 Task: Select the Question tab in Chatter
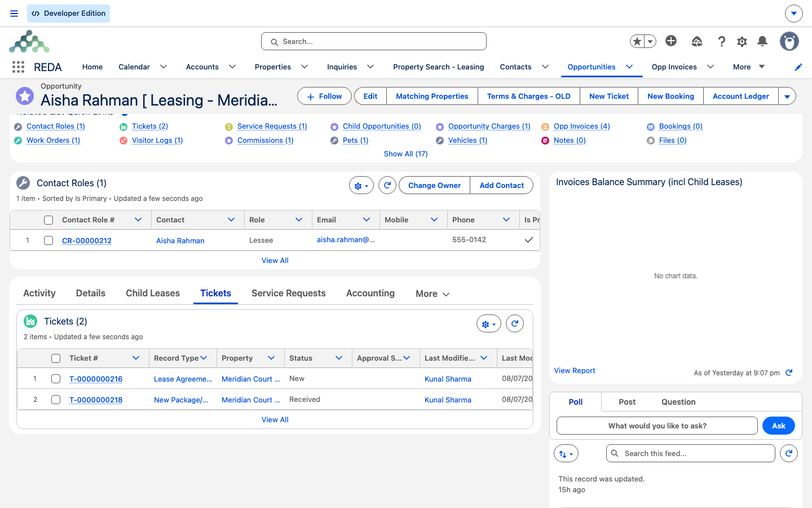coord(678,402)
